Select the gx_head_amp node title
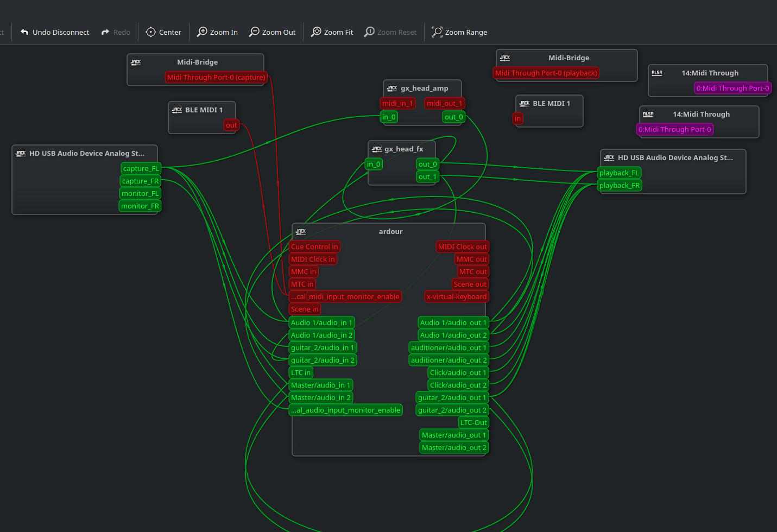 tap(425, 88)
